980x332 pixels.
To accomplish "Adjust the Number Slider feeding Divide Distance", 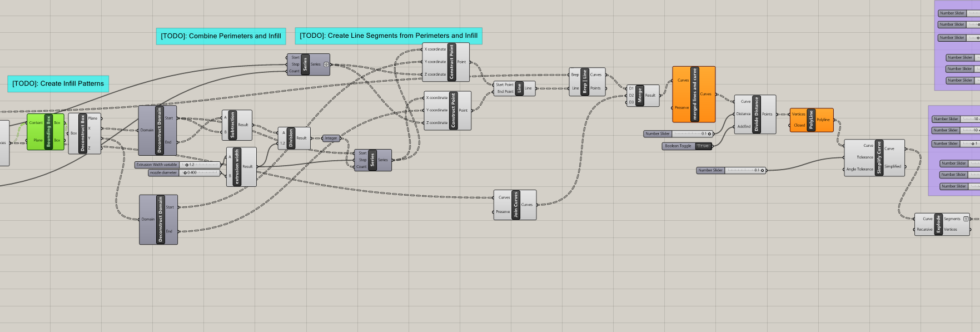I will [678, 134].
